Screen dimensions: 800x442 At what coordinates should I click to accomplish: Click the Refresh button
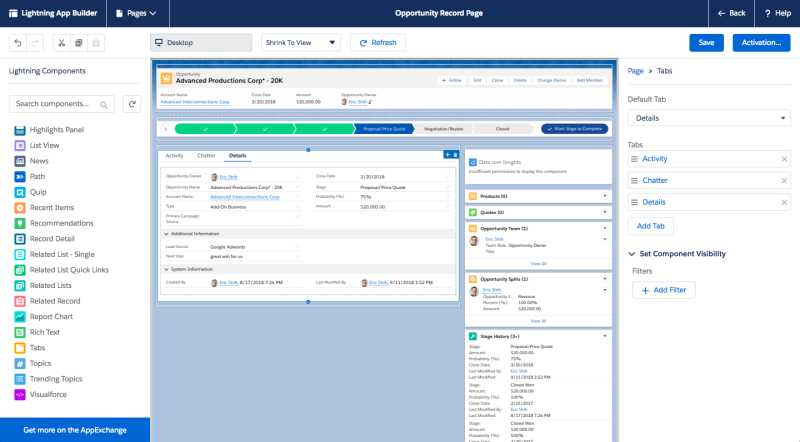point(378,43)
